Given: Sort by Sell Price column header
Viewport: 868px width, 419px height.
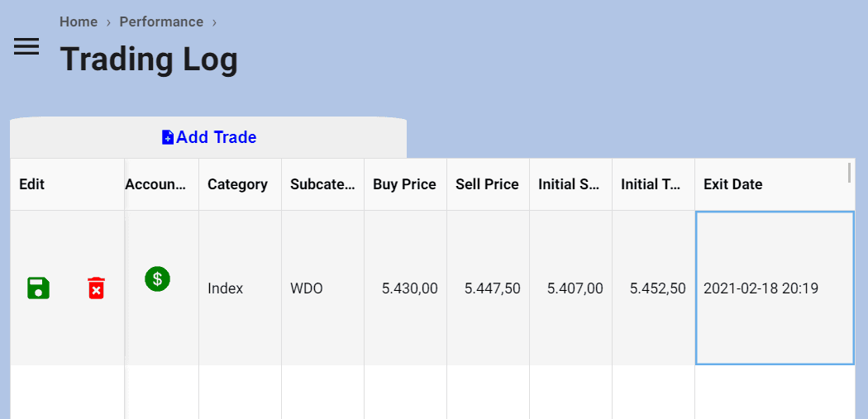Looking at the screenshot, I should click(x=488, y=184).
